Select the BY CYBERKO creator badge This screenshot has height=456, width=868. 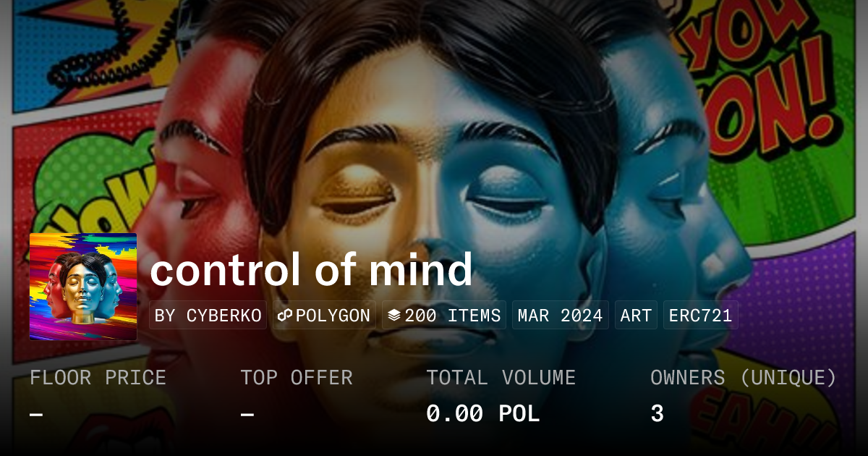[208, 316]
